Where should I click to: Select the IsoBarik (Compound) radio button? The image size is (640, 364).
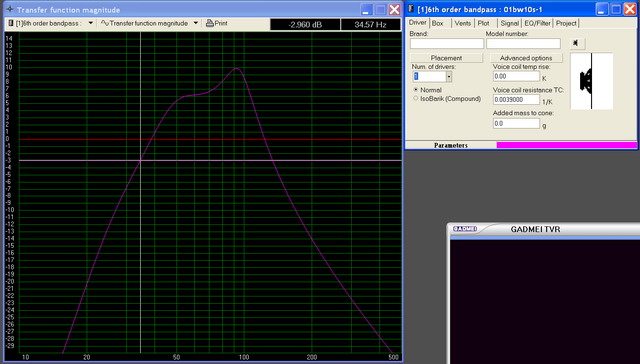(416, 98)
